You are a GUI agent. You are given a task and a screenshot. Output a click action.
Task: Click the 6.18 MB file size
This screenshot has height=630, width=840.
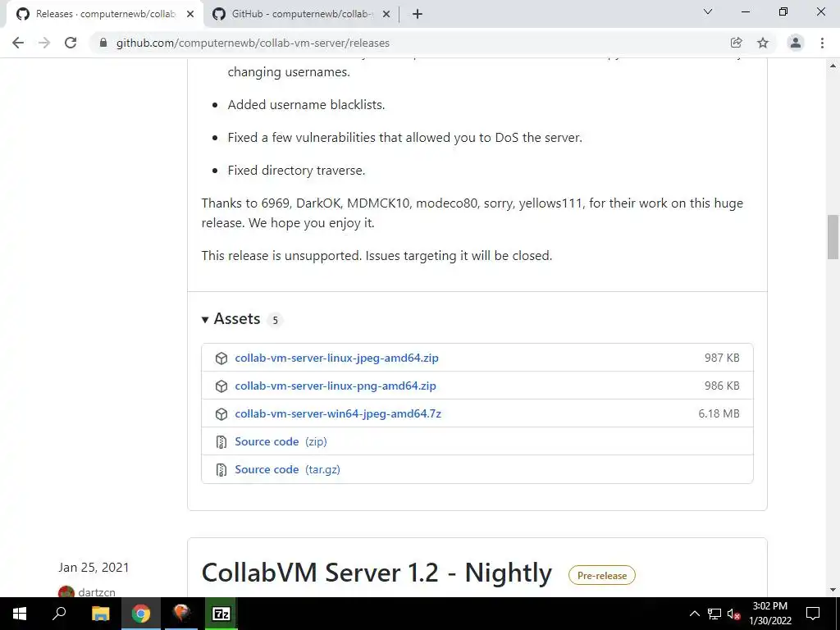pos(719,413)
